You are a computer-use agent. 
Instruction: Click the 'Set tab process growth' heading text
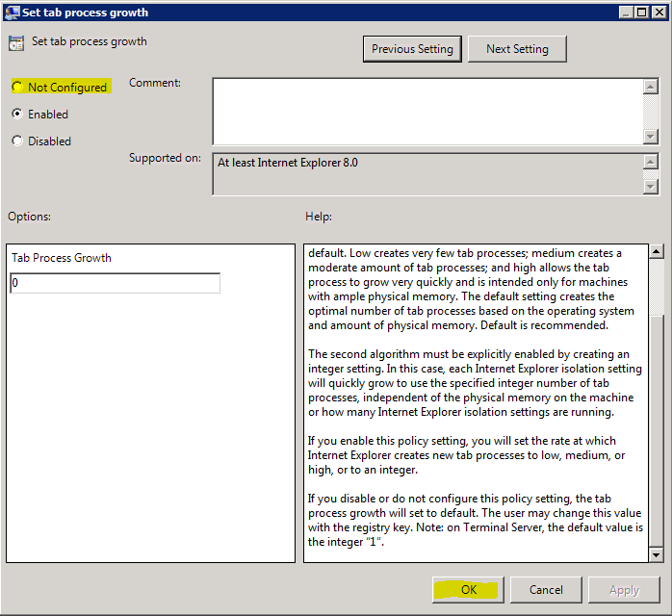(90, 41)
